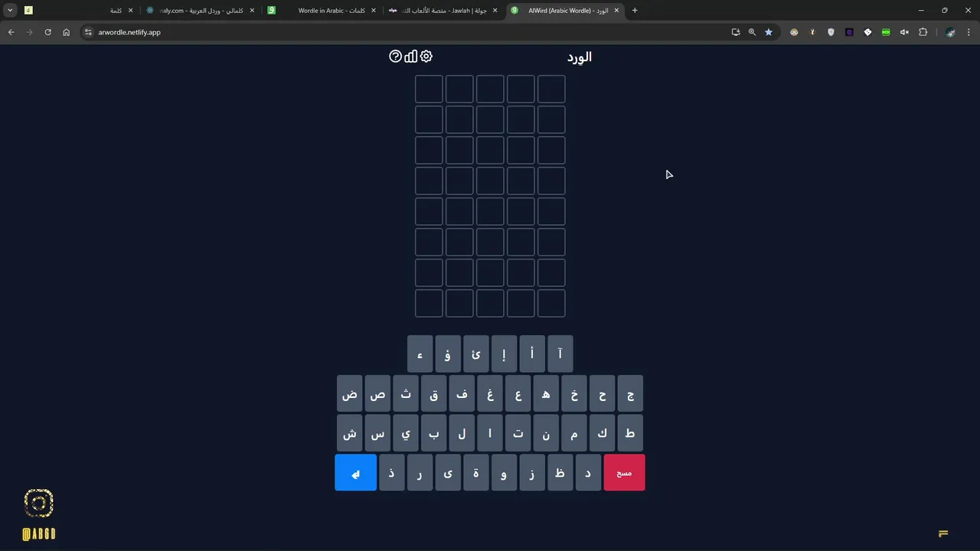
Task: Click the ئ key on keyboard
Action: click(x=476, y=354)
